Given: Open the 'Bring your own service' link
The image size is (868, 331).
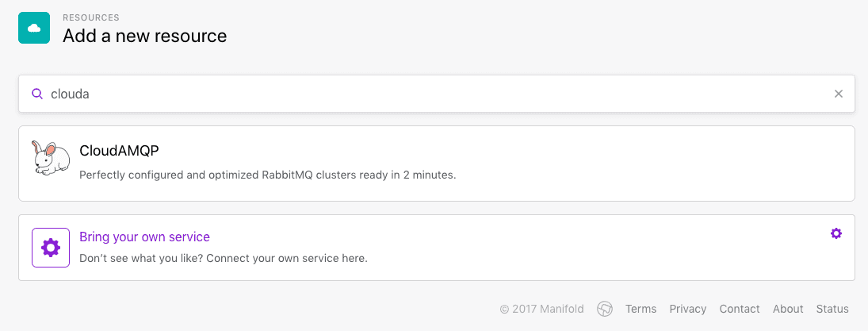Looking at the screenshot, I should (x=144, y=237).
